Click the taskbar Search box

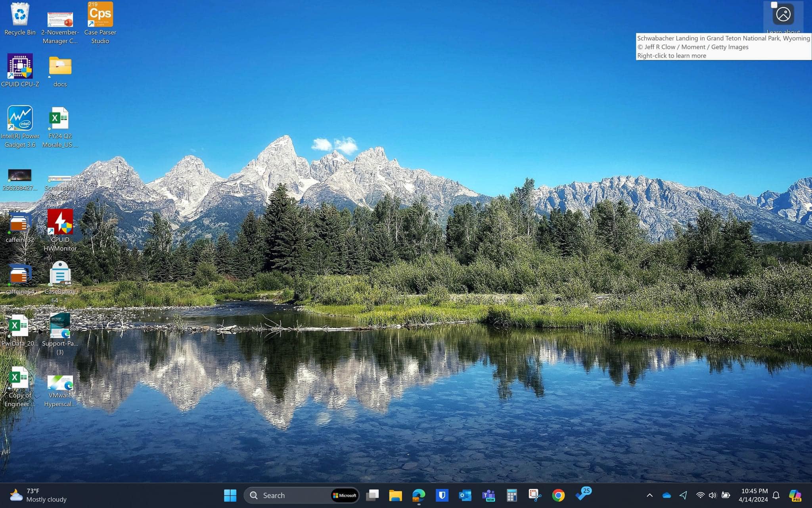302,495
